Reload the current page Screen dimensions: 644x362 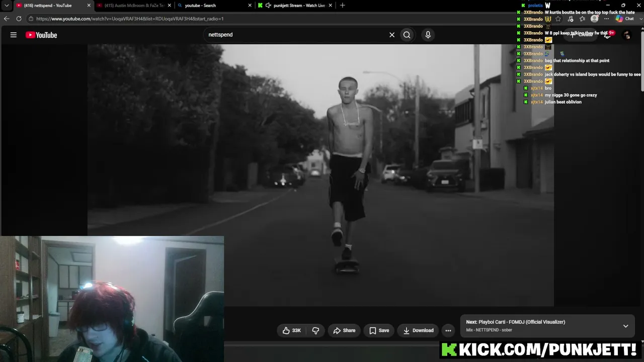pyautogui.click(x=19, y=19)
